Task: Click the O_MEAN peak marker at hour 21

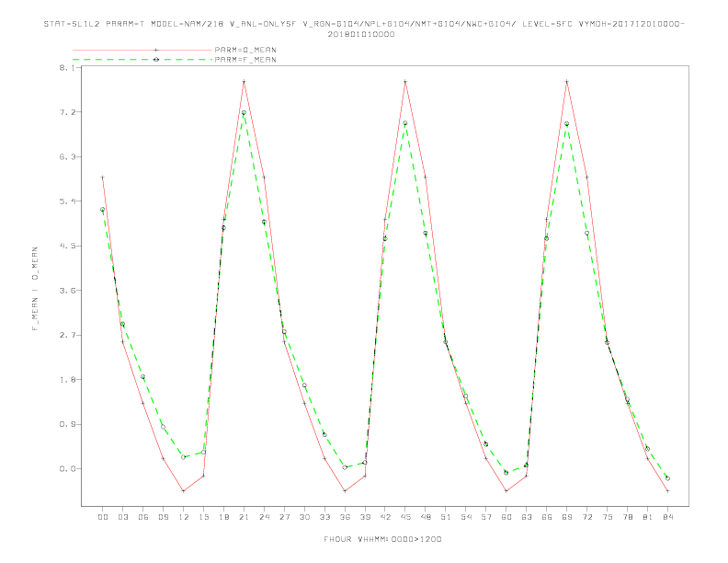Action: 244,82
